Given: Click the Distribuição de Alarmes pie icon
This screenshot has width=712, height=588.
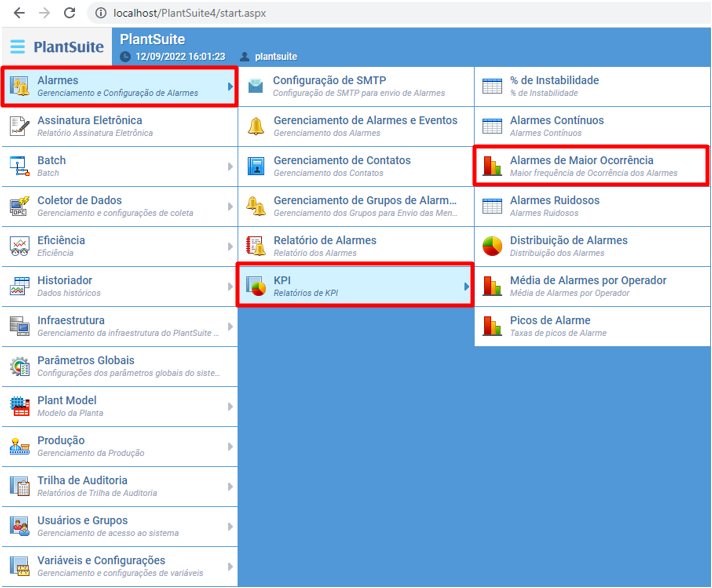Looking at the screenshot, I should tap(492, 246).
